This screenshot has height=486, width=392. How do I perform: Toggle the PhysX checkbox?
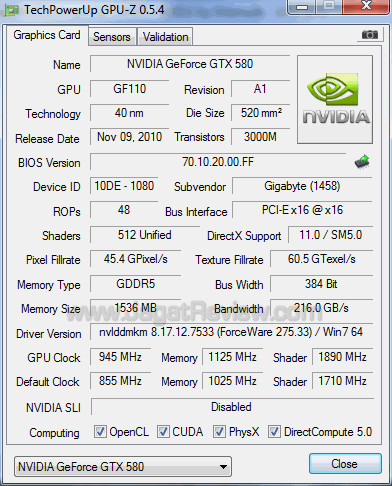[x=219, y=432]
